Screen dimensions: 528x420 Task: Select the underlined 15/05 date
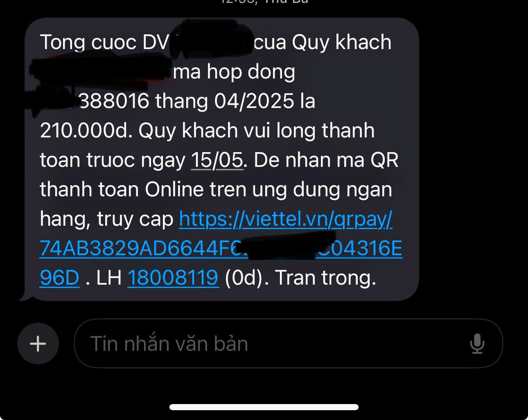point(217,160)
